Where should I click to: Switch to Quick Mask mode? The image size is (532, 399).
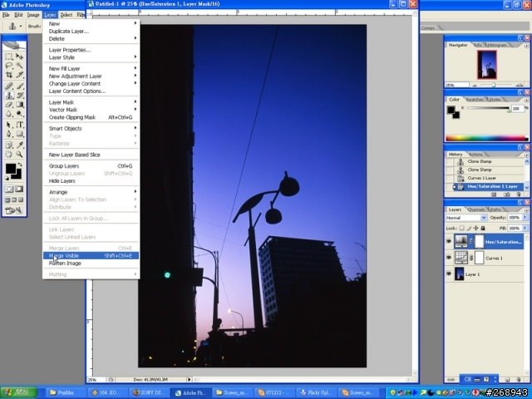point(19,189)
